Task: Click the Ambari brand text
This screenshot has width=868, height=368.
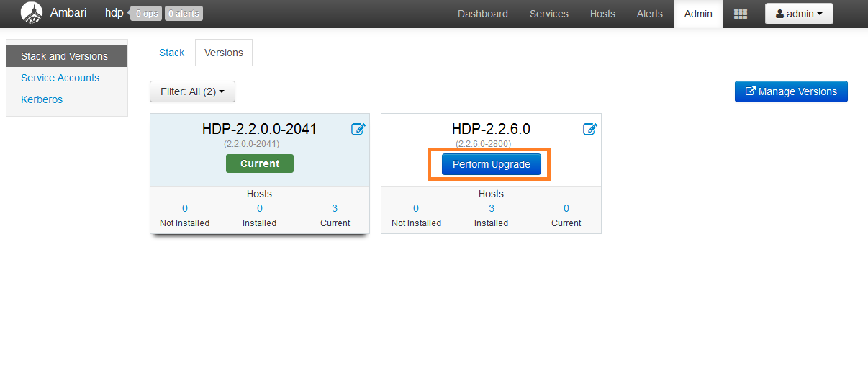Action: tap(68, 13)
